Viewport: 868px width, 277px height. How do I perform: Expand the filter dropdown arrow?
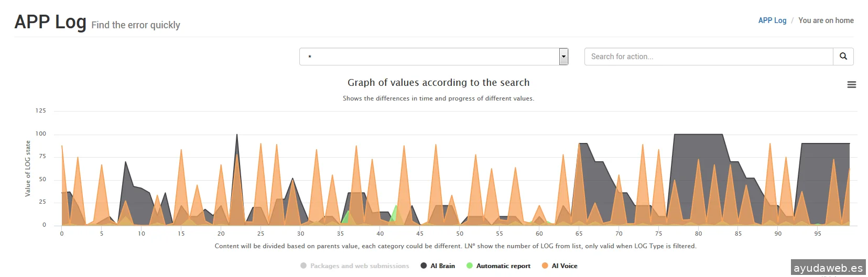(x=563, y=57)
